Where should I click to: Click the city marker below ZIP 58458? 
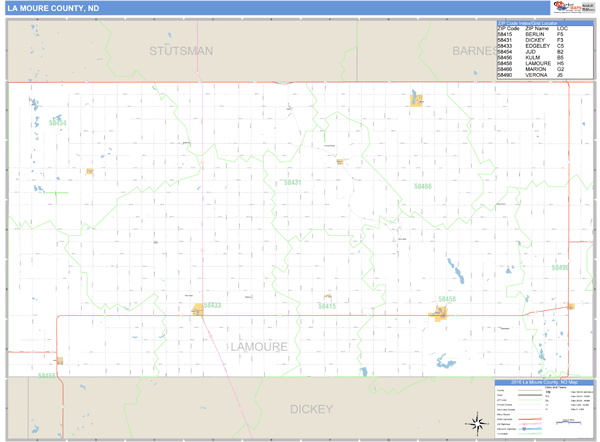[440, 315]
